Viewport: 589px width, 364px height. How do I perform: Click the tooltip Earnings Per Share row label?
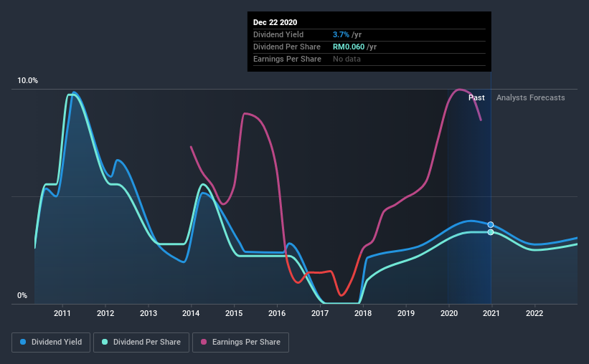click(288, 59)
